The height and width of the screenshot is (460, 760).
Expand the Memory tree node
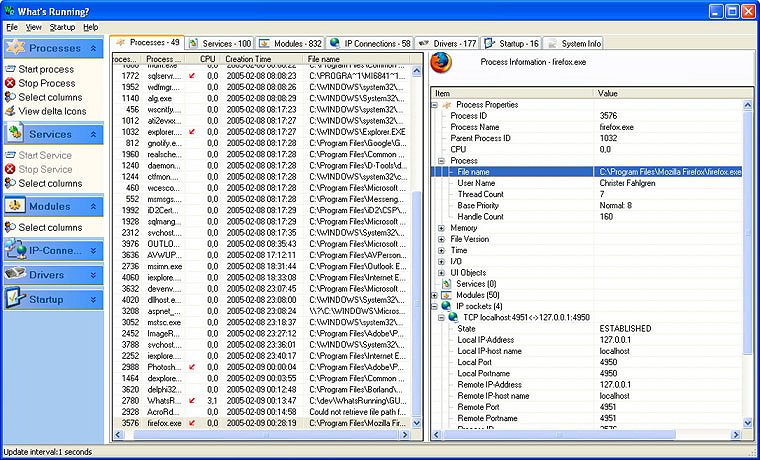tap(442, 228)
